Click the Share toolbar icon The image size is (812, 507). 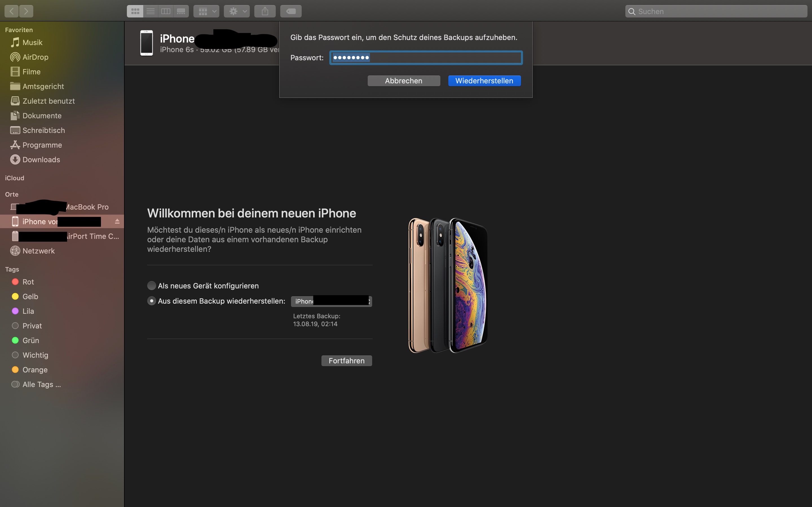pyautogui.click(x=265, y=11)
